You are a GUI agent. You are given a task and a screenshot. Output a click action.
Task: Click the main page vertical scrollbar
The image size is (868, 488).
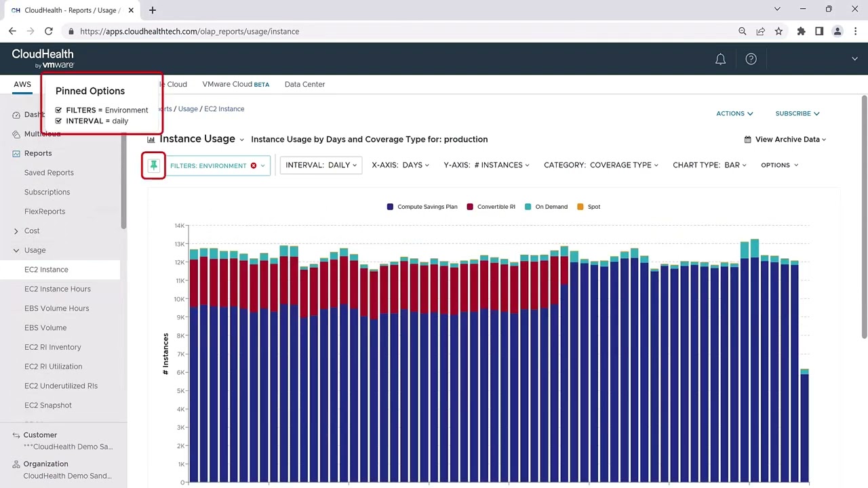point(864,217)
